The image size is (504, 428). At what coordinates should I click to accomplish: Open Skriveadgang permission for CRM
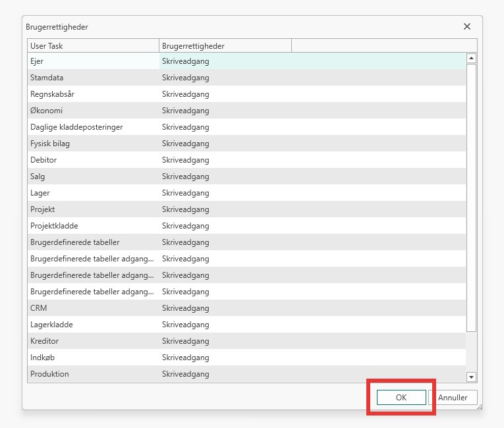tap(225, 308)
